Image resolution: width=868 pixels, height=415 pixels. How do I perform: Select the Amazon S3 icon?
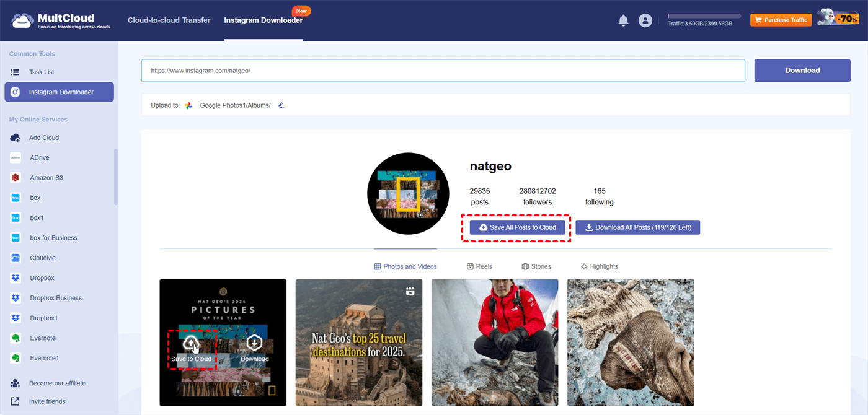(x=15, y=178)
